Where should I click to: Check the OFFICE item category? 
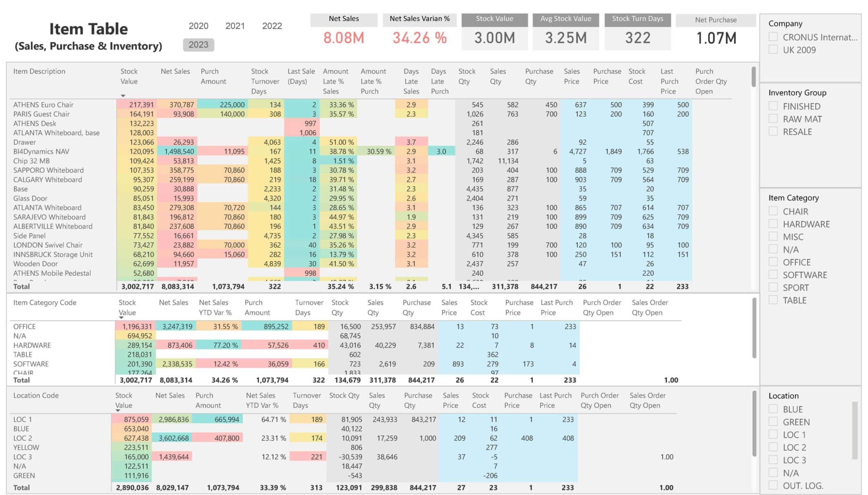pos(773,262)
